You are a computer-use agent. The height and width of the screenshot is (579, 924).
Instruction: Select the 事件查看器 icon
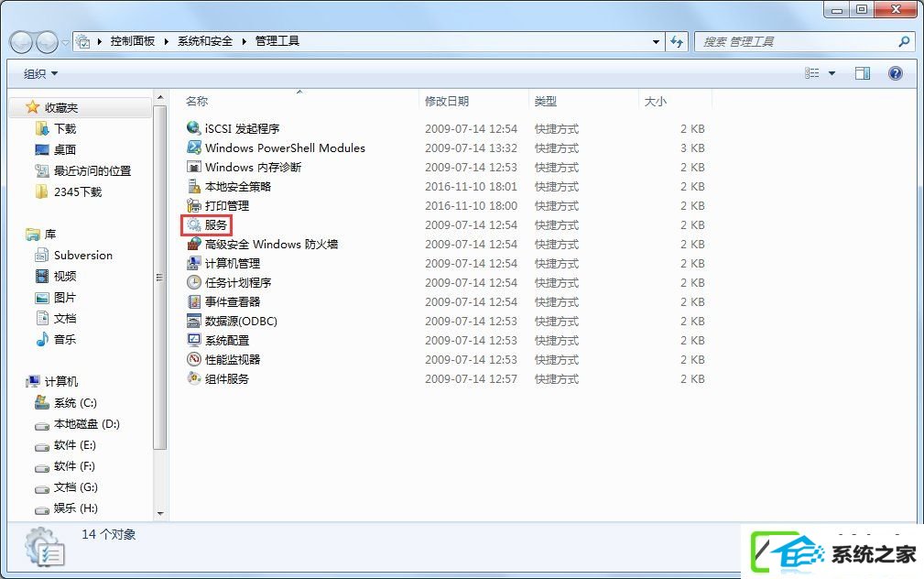(x=194, y=301)
